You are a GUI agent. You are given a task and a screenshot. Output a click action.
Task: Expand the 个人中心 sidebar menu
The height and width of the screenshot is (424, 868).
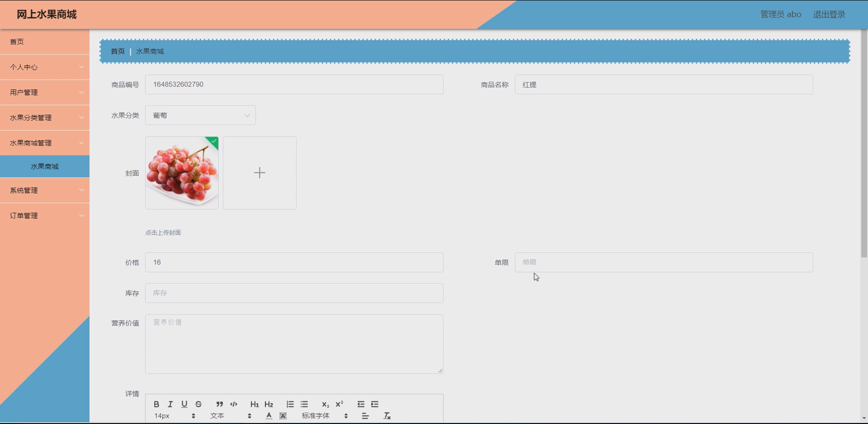tap(44, 67)
